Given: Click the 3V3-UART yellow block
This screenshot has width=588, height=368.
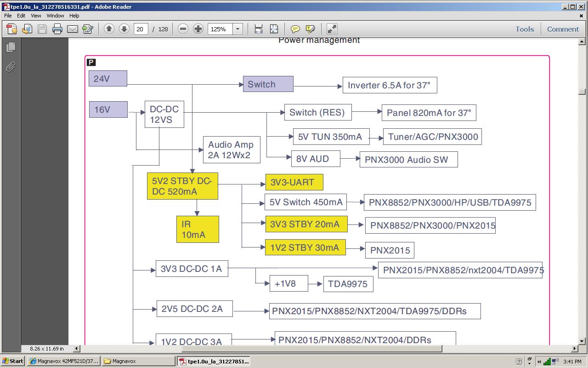Looking at the screenshot, I should tap(294, 182).
